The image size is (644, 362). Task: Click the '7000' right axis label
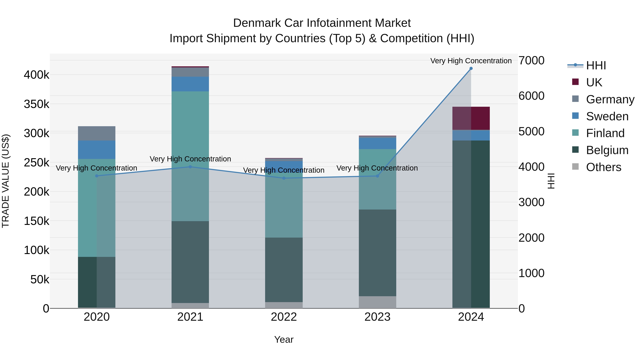531,60
